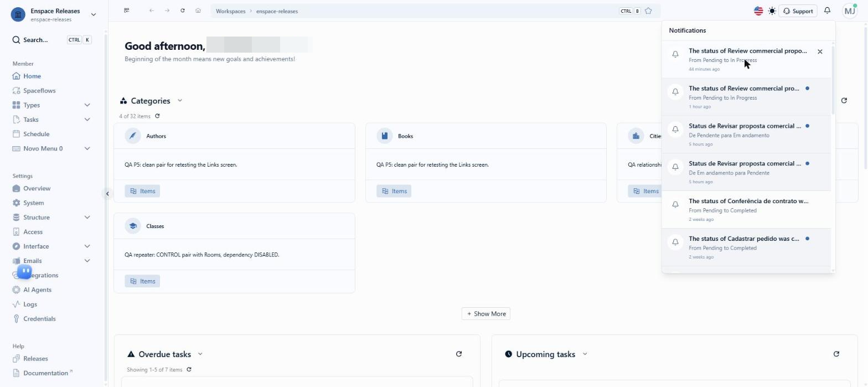Refresh the Upcoming tasks panel
Viewport: 868px width, 387px height.
(836, 354)
